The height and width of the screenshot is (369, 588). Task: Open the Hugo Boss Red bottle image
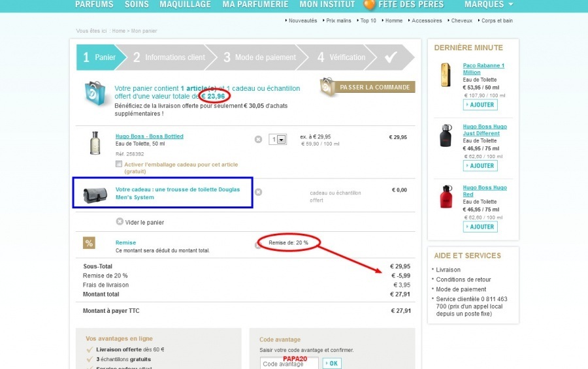(x=446, y=197)
